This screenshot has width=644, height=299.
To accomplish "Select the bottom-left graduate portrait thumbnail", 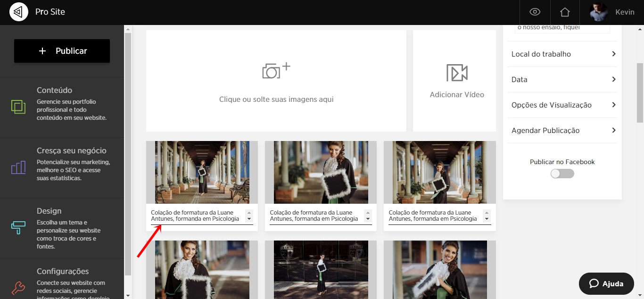I will click(x=202, y=270).
